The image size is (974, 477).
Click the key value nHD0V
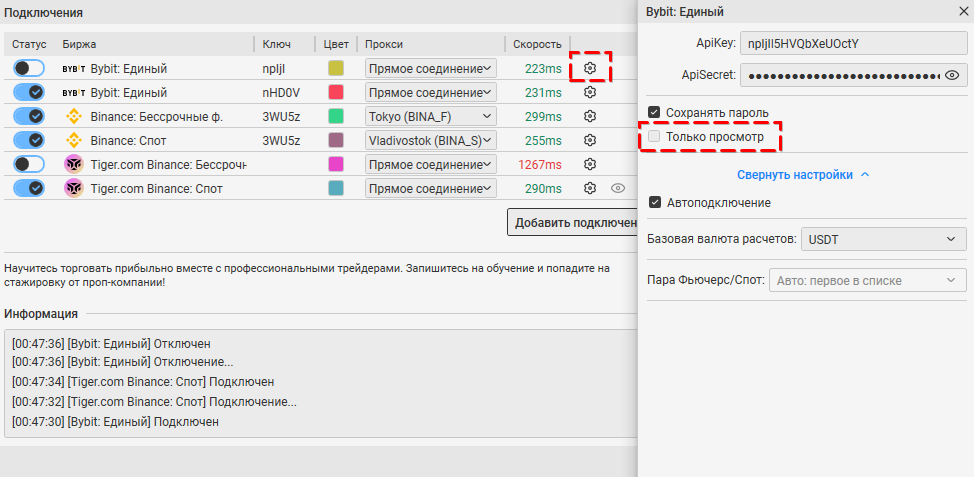tap(281, 93)
